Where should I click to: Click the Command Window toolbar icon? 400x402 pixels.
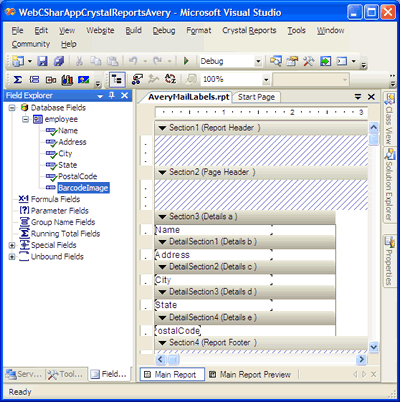pos(342,61)
